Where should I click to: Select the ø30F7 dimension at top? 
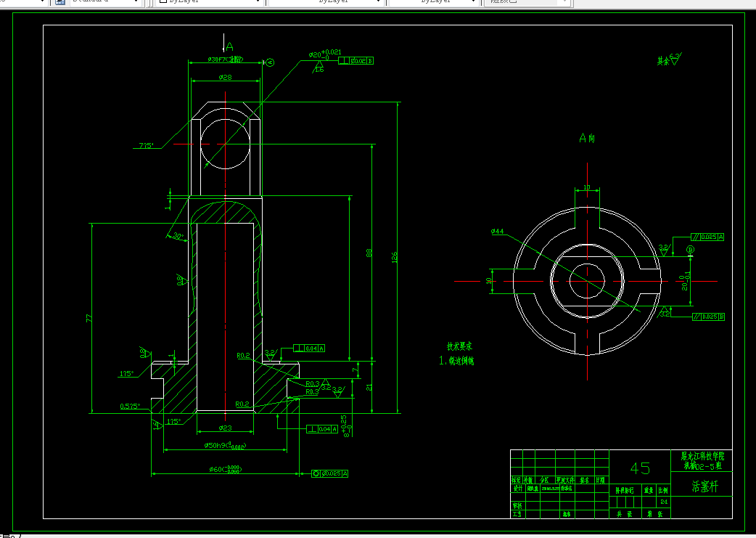[x=225, y=60]
